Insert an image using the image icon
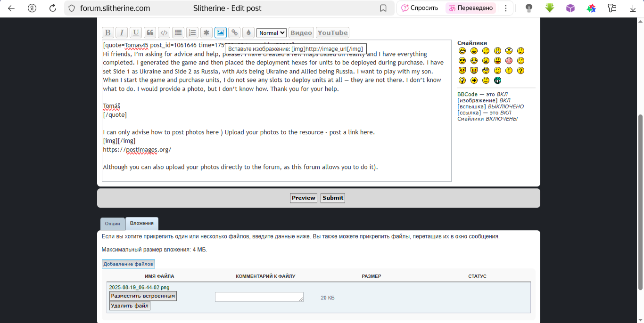The image size is (644, 323). [x=221, y=32]
